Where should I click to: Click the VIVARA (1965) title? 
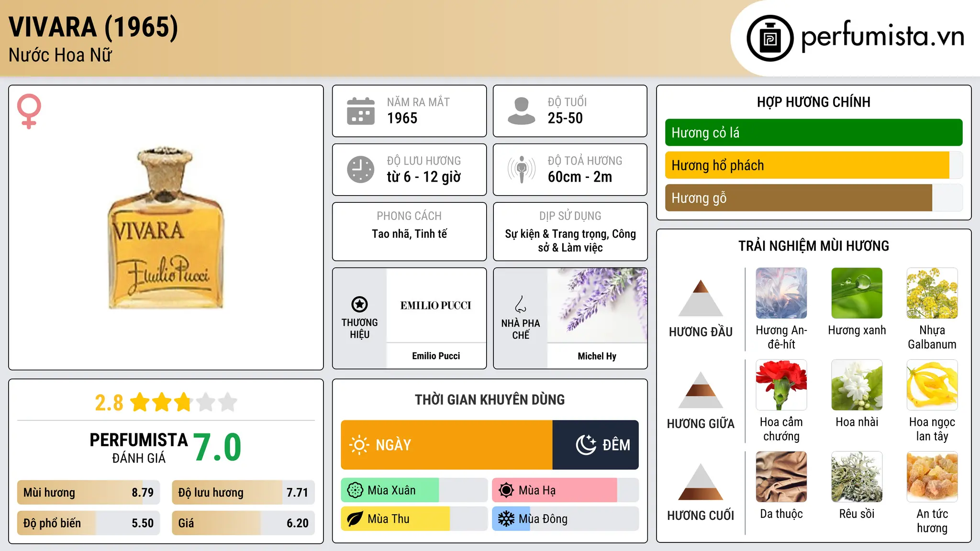click(93, 27)
